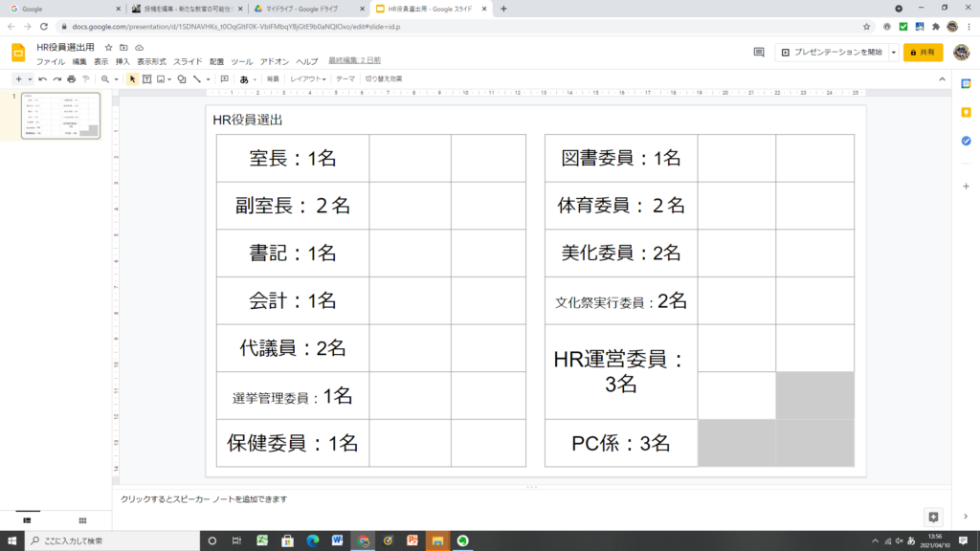Click the print icon in the toolbar
This screenshot has height=551, width=980.
(72, 79)
